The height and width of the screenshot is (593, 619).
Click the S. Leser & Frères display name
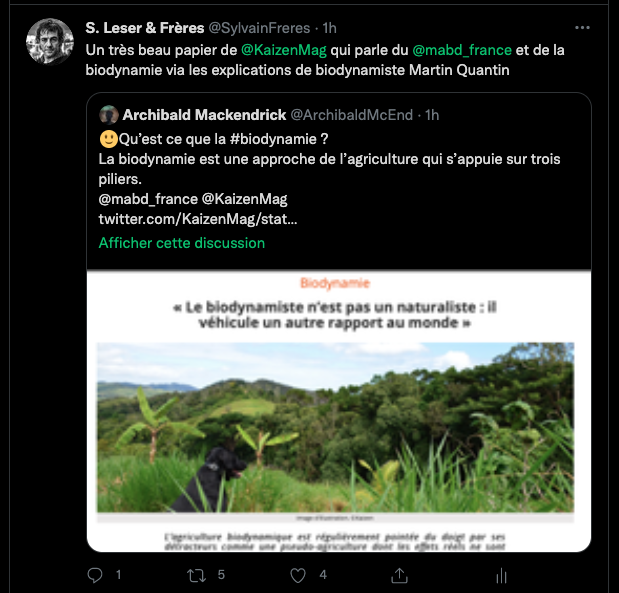[x=145, y=28]
